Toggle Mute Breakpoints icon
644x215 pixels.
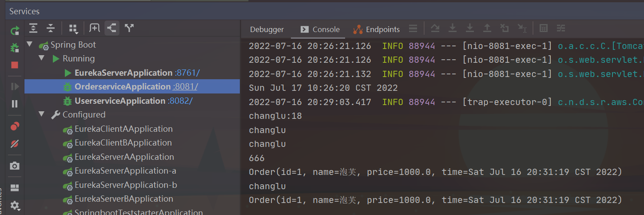(x=15, y=144)
